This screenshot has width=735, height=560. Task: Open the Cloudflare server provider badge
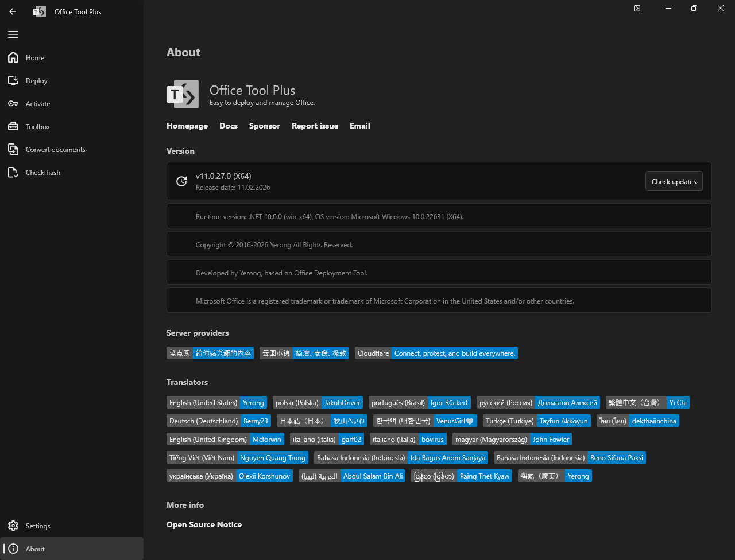click(436, 353)
